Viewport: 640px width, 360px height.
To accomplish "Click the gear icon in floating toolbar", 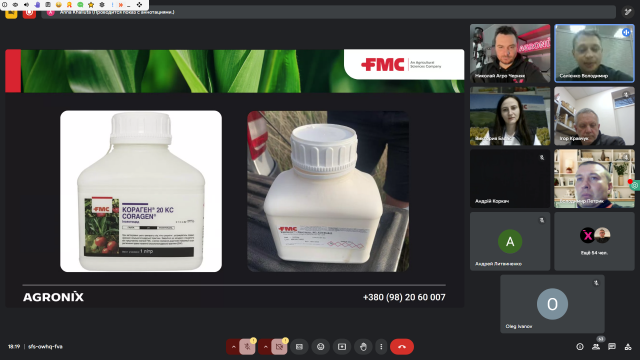I will (x=102, y=4).
